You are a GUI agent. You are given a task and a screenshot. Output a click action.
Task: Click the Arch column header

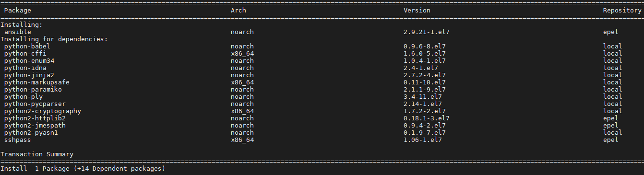pos(239,11)
